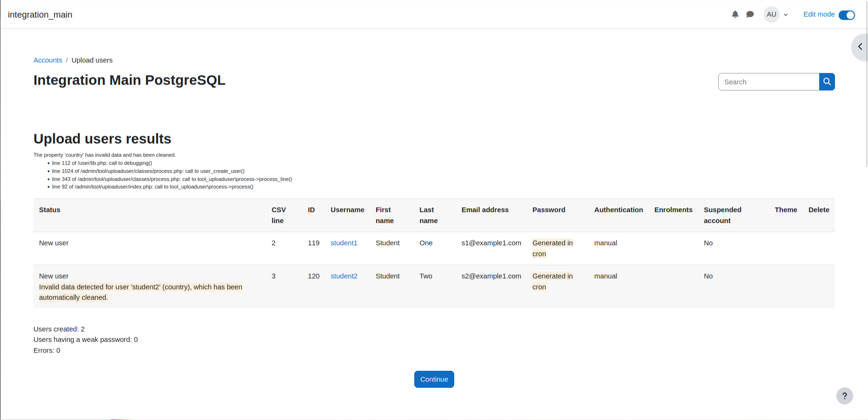868x420 pixels.
Task: Click the search magnifier button
Action: (827, 82)
